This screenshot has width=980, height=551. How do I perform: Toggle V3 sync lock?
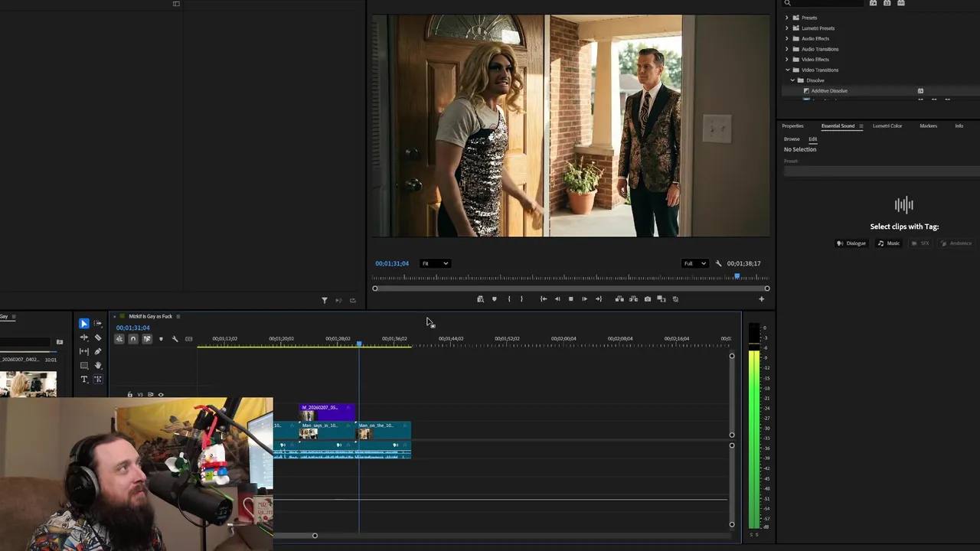(151, 395)
